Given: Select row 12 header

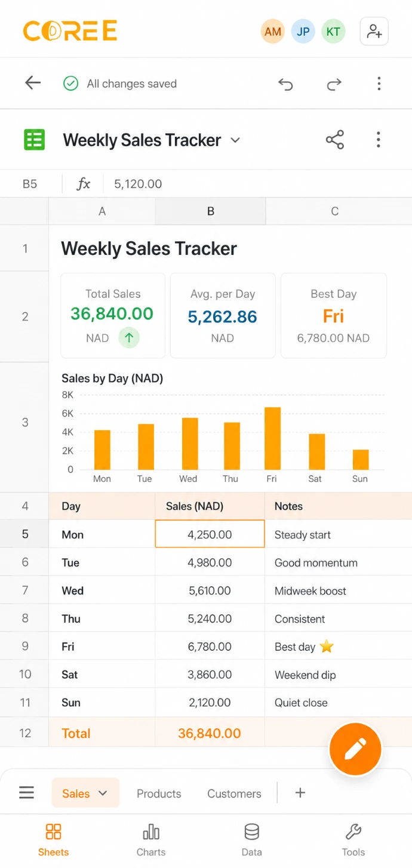Looking at the screenshot, I should coord(24,732).
